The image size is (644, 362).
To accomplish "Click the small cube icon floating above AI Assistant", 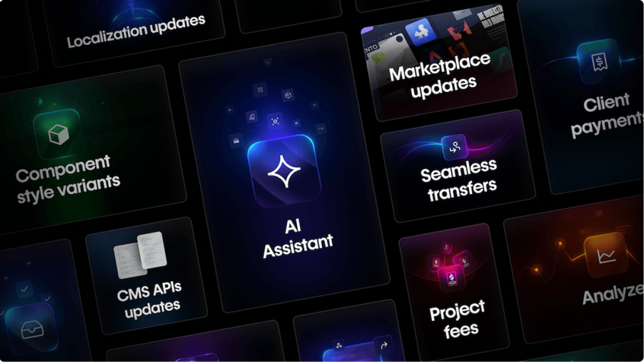I will click(289, 95).
